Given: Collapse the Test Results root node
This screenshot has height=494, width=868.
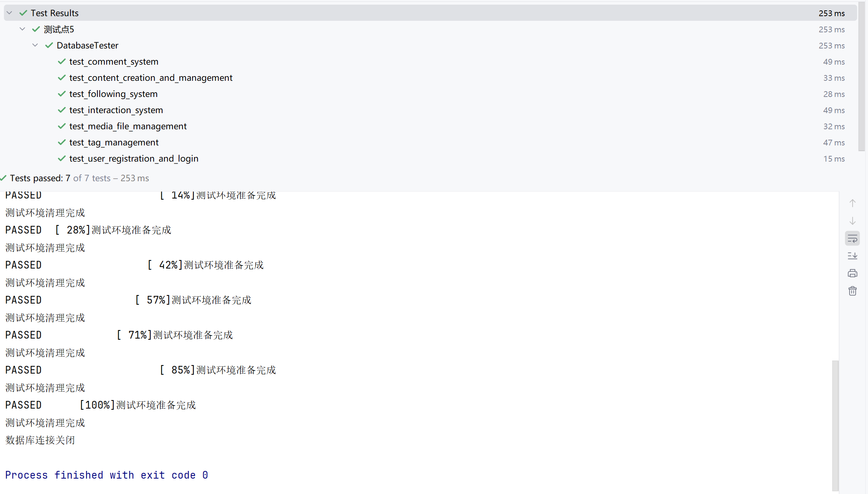Looking at the screenshot, I should click(x=10, y=13).
